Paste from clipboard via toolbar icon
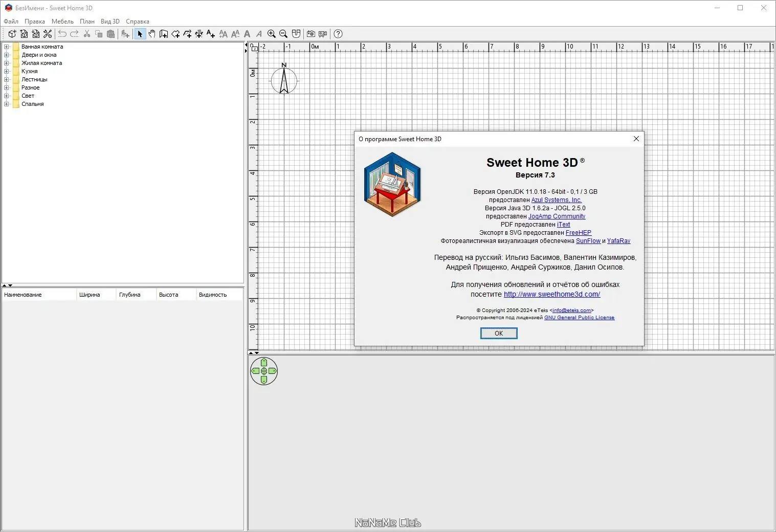This screenshot has height=532, width=776. click(110, 34)
